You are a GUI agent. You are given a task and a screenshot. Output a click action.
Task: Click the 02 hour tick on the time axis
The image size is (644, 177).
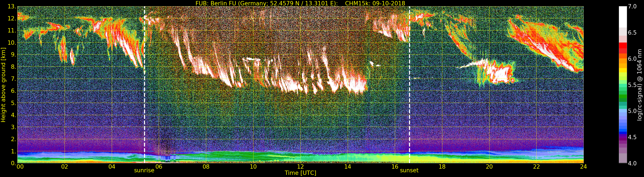[65, 167]
